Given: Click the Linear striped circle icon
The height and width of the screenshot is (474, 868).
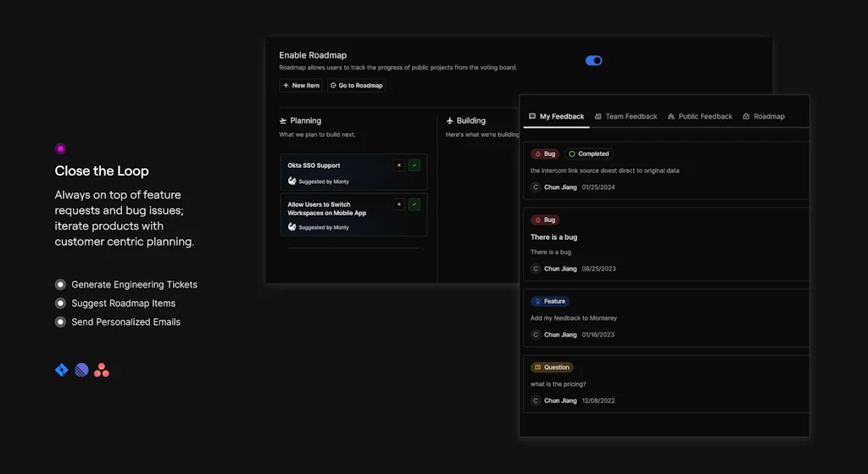Looking at the screenshot, I should coord(81,370).
